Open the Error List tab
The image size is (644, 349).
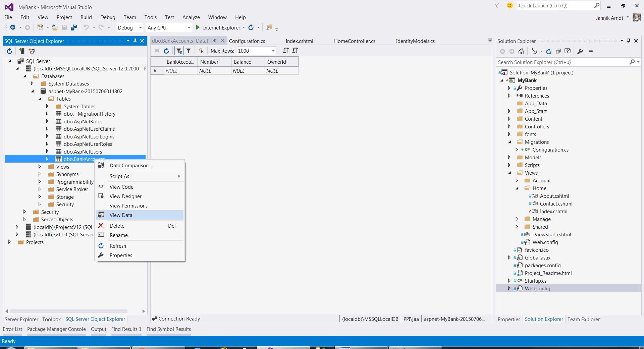(x=12, y=329)
